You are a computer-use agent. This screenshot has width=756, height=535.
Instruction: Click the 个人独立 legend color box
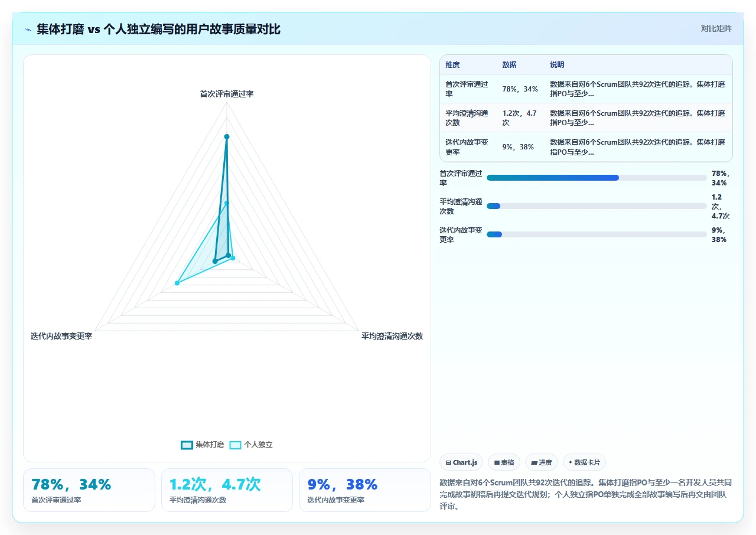(235, 445)
